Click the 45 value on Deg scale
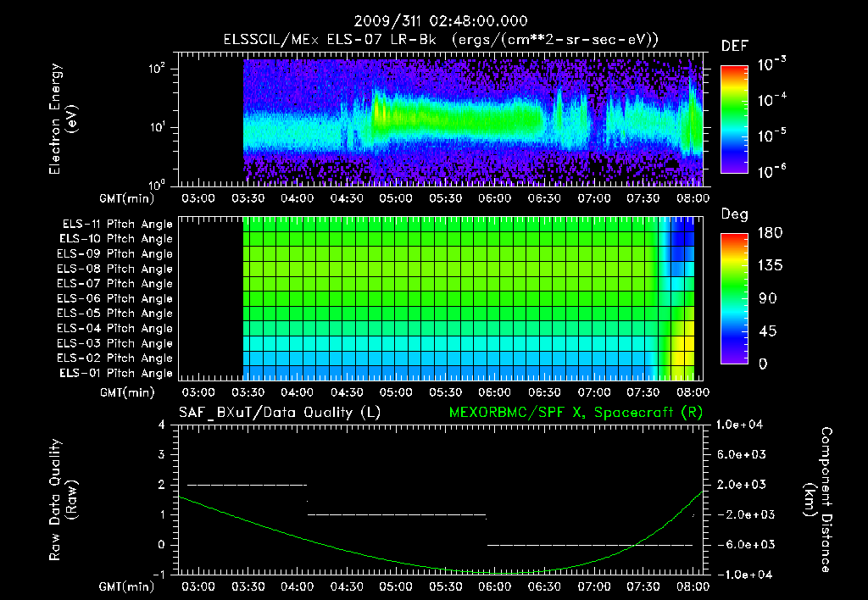Screen dimensions: 868x600 click(x=767, y=331)
